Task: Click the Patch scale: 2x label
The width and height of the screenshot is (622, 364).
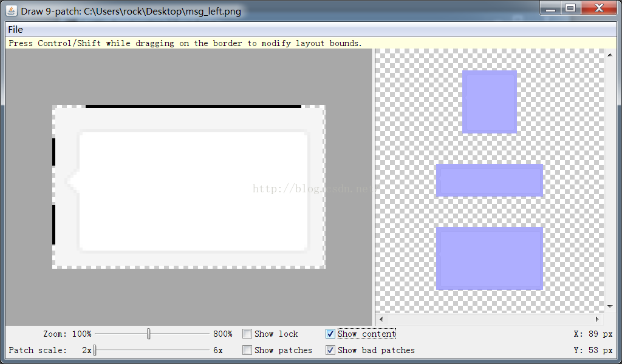Action: [x=50, y=350]
